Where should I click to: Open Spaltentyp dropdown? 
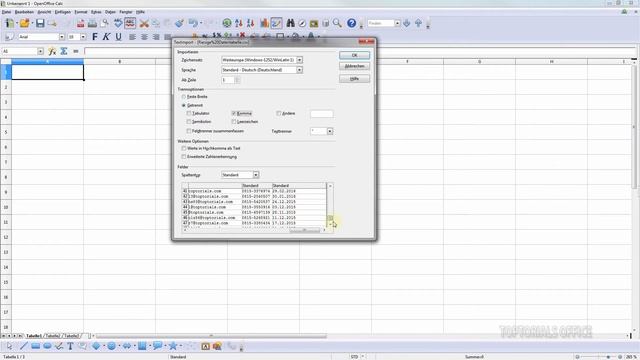pos(256,175)
